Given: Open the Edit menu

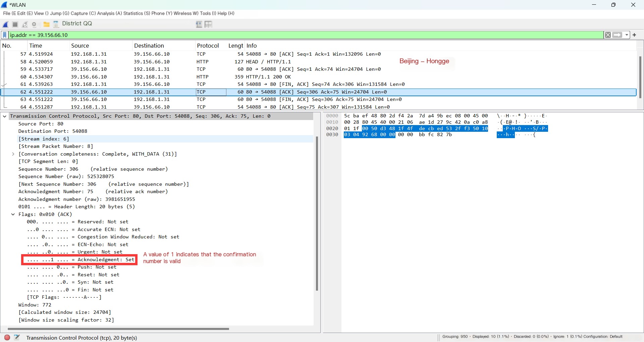Looking at the screenshot, I should click(x=25, y=13).
